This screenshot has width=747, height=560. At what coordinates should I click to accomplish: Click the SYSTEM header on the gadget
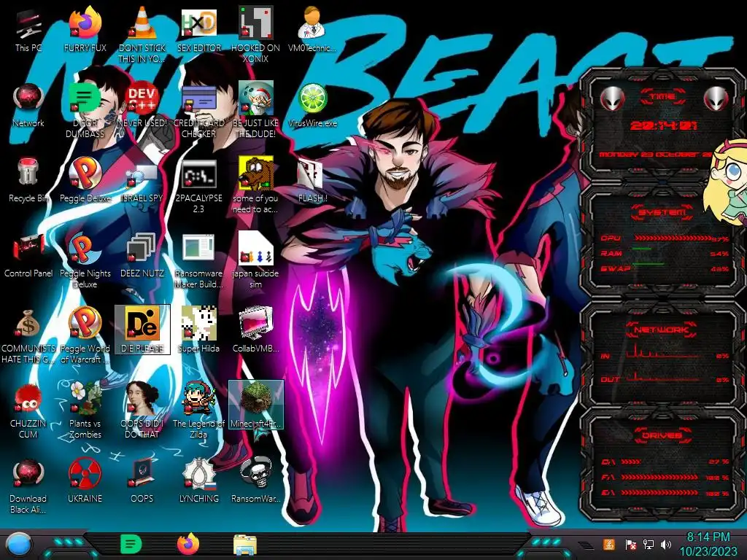pos(662,212)
